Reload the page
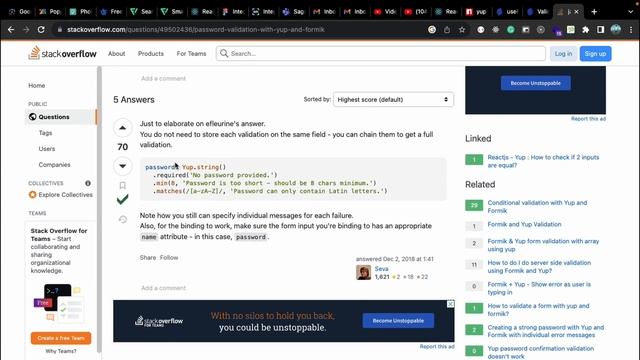This screenshot has height=360, width=640. [x=41, y=29]
